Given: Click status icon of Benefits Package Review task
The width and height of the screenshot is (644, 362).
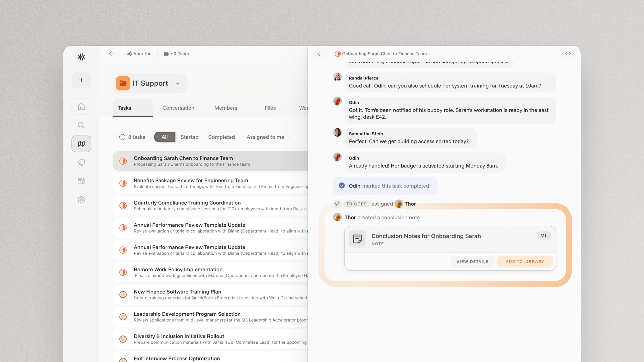Looking at the screenshot, I should [x=123, y=183].
